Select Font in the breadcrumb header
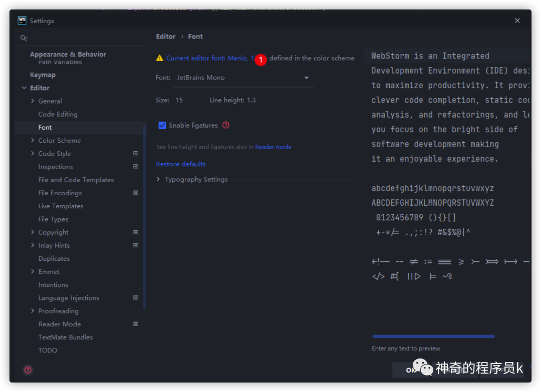Viewport: 541px width, 392px height. tap(195, 36)
